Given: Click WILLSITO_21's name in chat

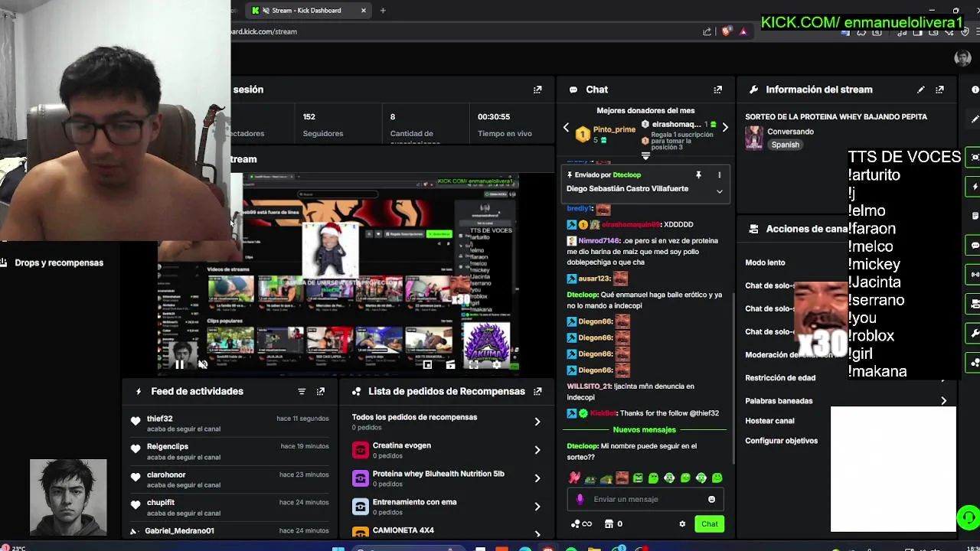Looking at the screenshot, I should [x=589, y=386].
